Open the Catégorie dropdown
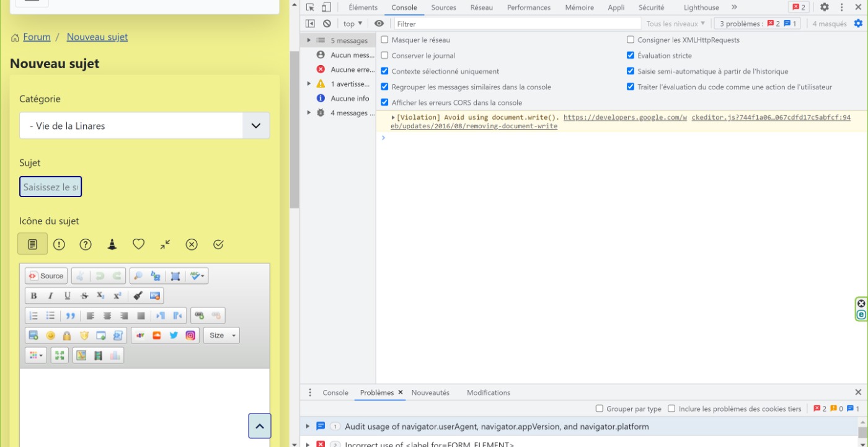Image resolution: width=868 pixels, height=447 pixels. click(144, 125)
